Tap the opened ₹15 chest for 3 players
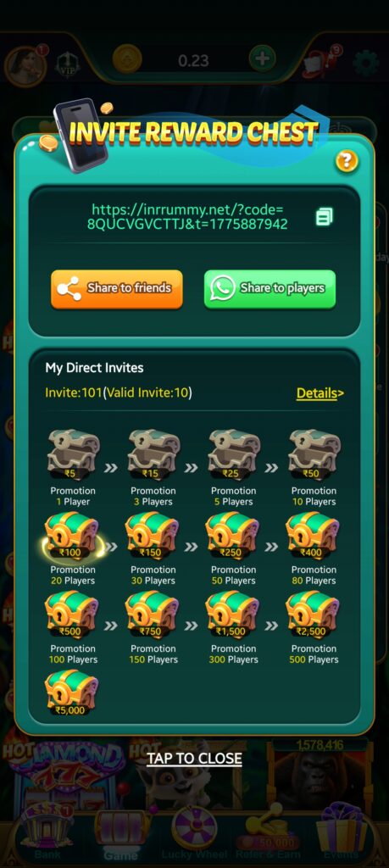389x868 pixels. pyautogui.click(x=153, y=455)
